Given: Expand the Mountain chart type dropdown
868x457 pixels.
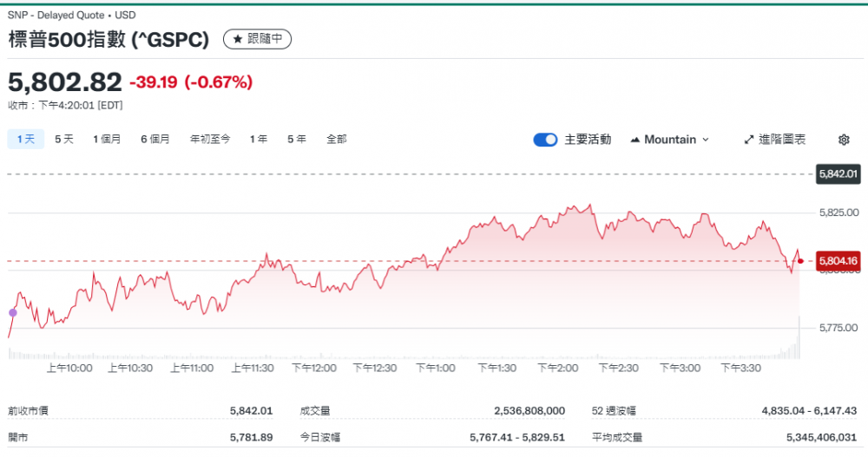Looking at the screenshot, I should (669, 140).
